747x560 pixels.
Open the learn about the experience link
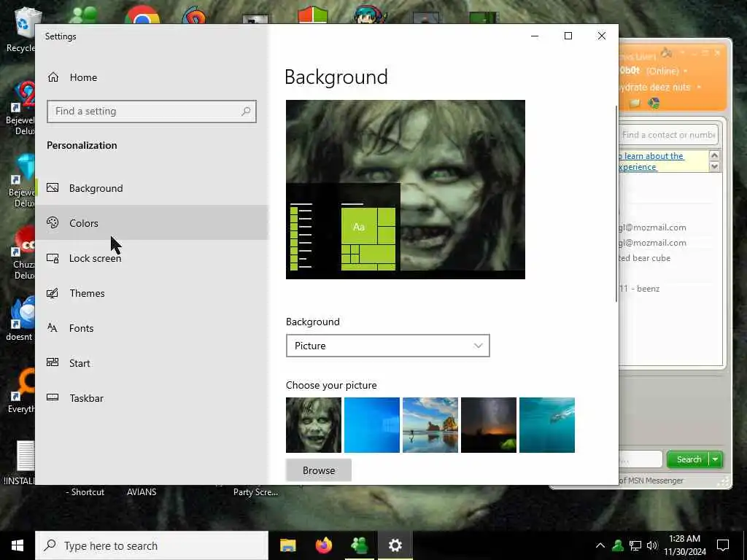(x=651, y=161)
